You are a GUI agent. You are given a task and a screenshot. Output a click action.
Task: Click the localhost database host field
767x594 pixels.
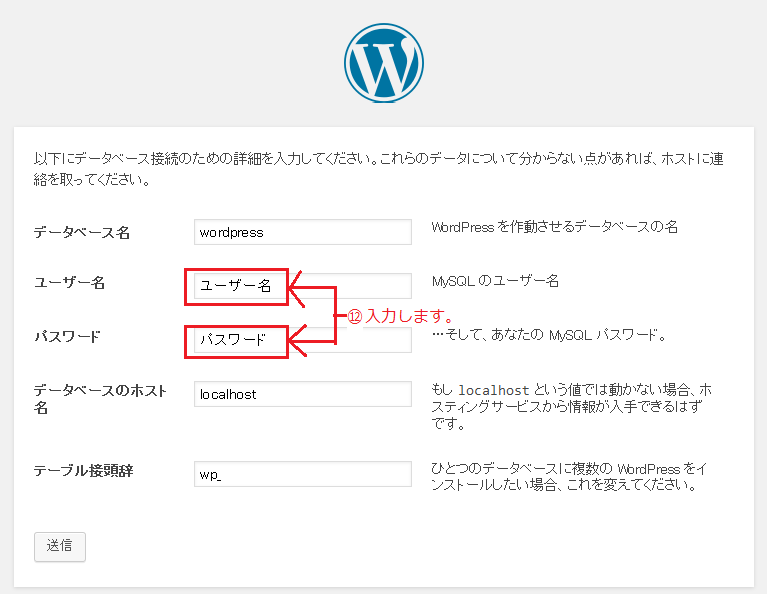(x=303, y=394)
